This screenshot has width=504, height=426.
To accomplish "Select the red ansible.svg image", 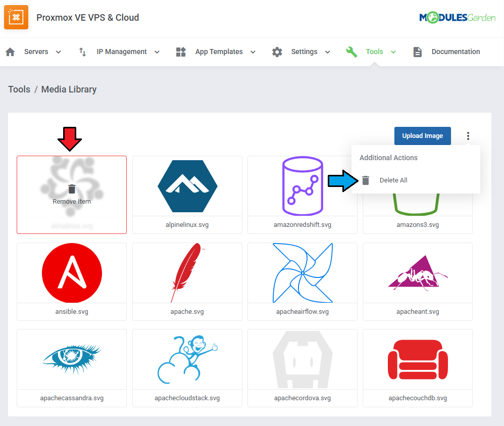I will click(x=72, y=273).
